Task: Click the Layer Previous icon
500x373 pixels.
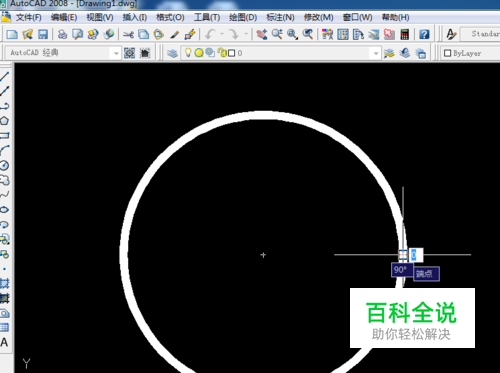Action: point(405,53)
